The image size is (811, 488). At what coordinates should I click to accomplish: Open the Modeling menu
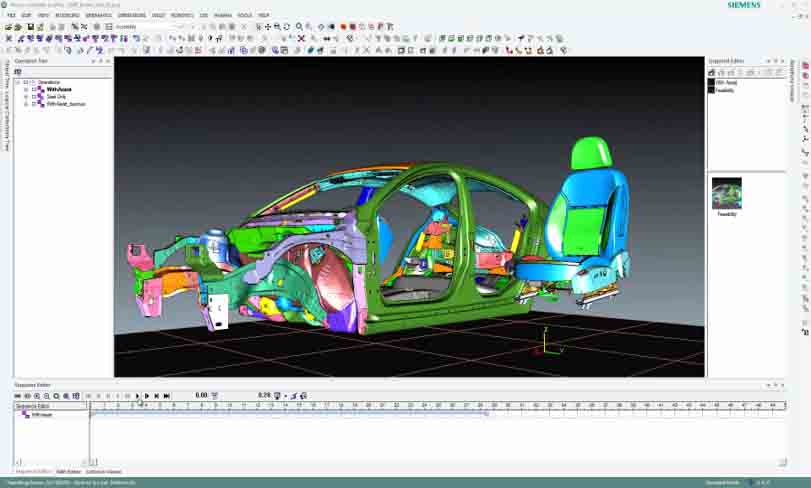click(67, 15)
